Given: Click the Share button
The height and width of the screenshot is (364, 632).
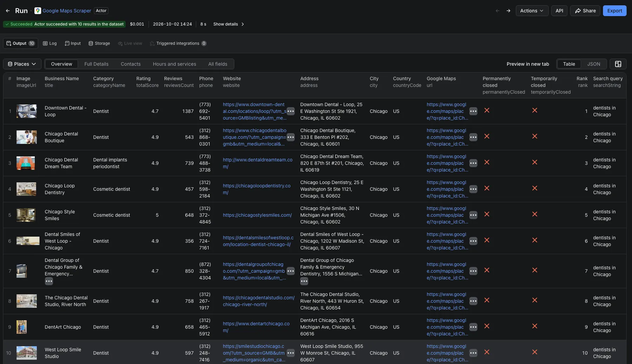Looking at the screenshot, I should [x=585, y=11].
